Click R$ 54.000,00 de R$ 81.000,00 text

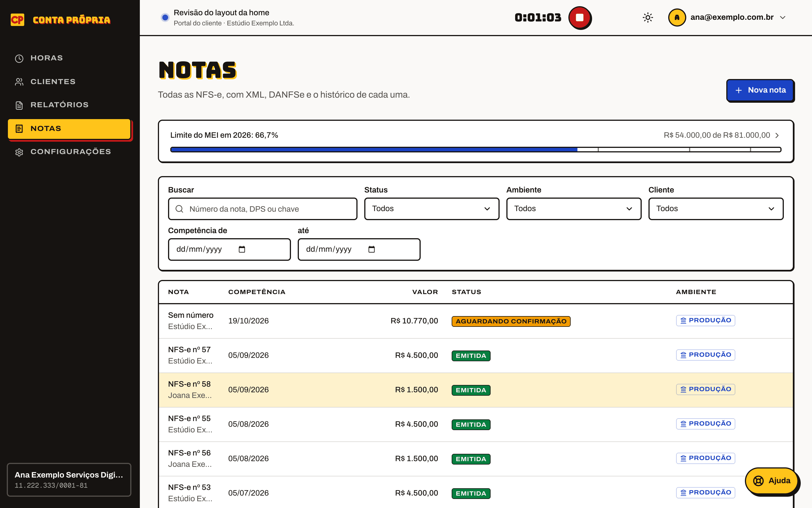point(717,135)
